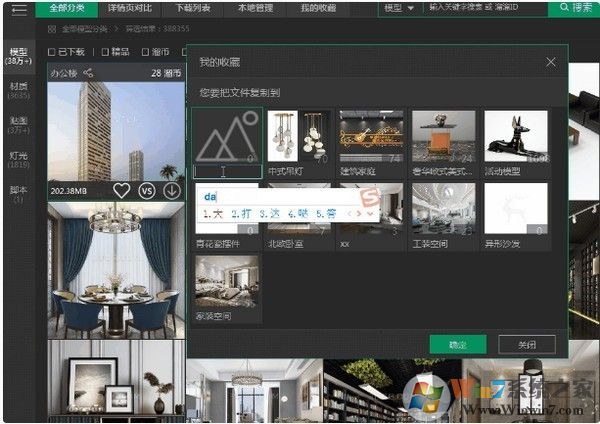
Task: Toggle the 已下载 checkbox
Action: 53,51
